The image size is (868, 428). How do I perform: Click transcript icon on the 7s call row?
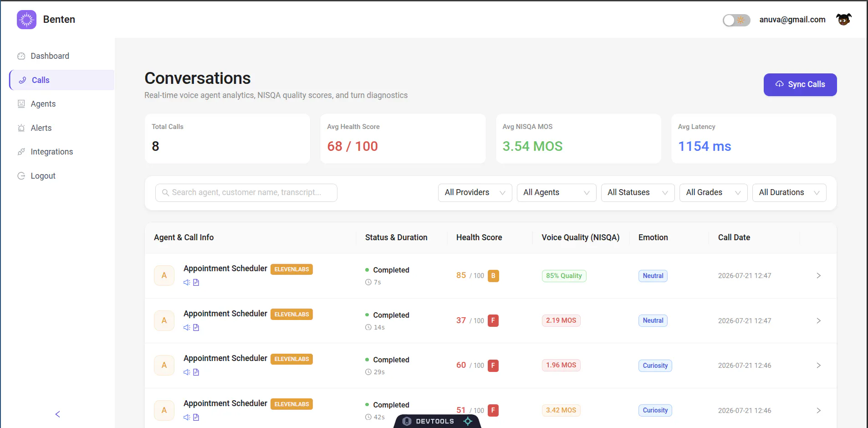tap(196, 283)
